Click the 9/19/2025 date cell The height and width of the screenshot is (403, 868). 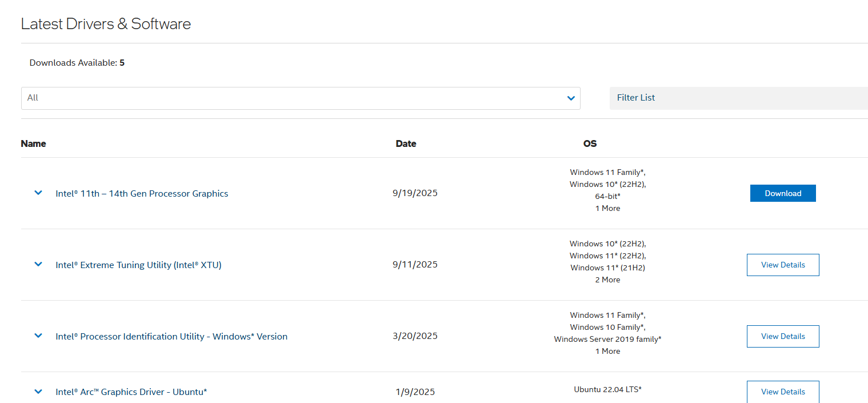tap(415, 193)
